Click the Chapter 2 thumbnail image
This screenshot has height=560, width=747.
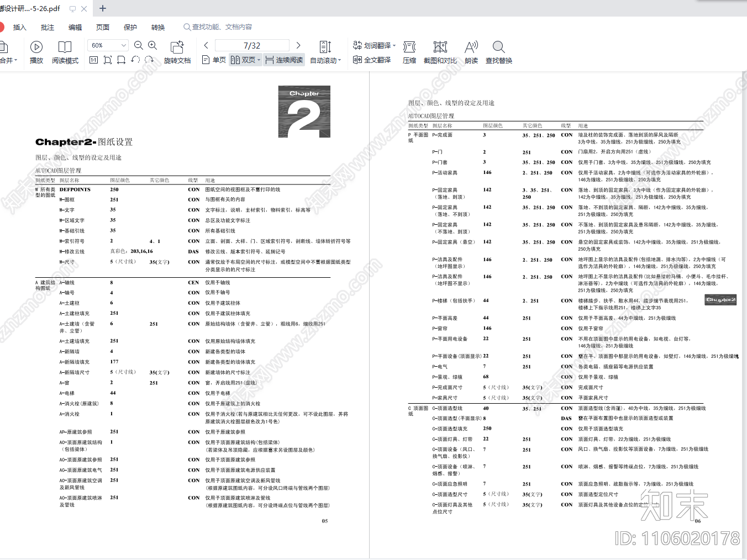(x=304, y=112)
